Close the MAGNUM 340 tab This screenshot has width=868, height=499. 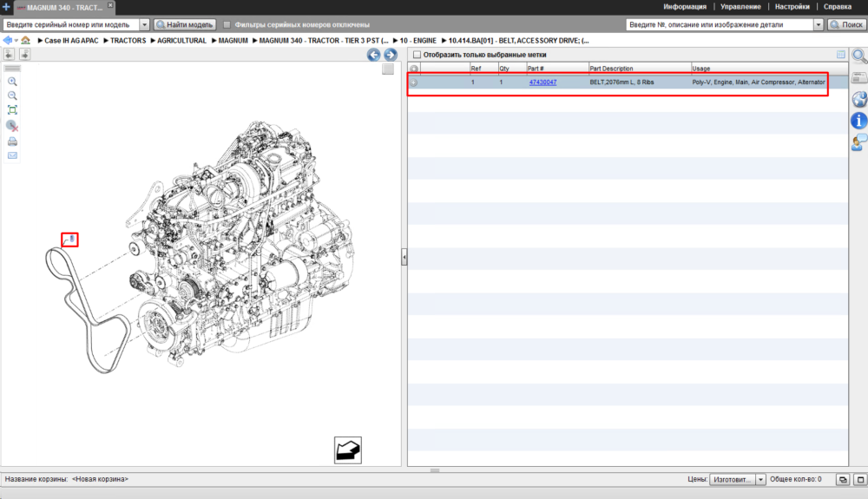pos(110,5)
